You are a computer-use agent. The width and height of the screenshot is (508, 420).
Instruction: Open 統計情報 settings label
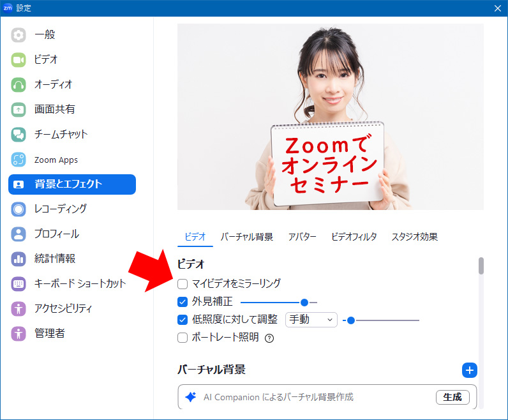[55, 259]
